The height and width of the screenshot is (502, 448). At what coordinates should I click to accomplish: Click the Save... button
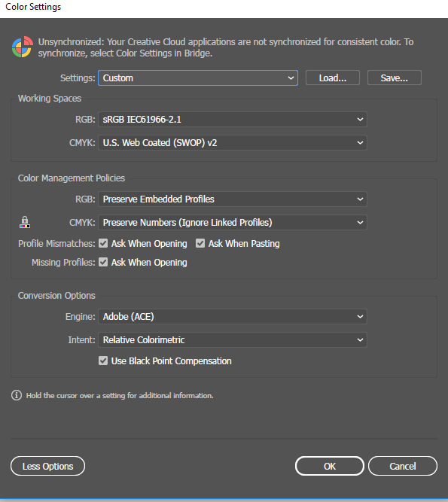(395, 78)
